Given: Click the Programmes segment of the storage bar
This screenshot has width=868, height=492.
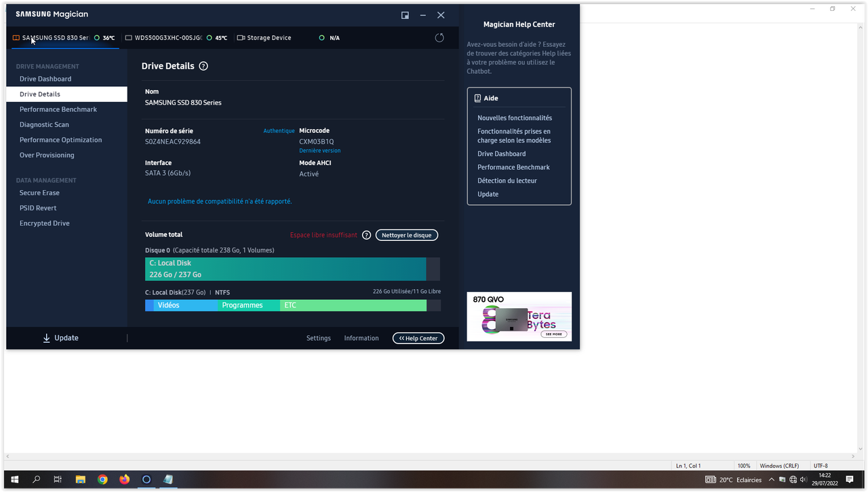Looking at the screenshot, I should (x=249, y=305).
